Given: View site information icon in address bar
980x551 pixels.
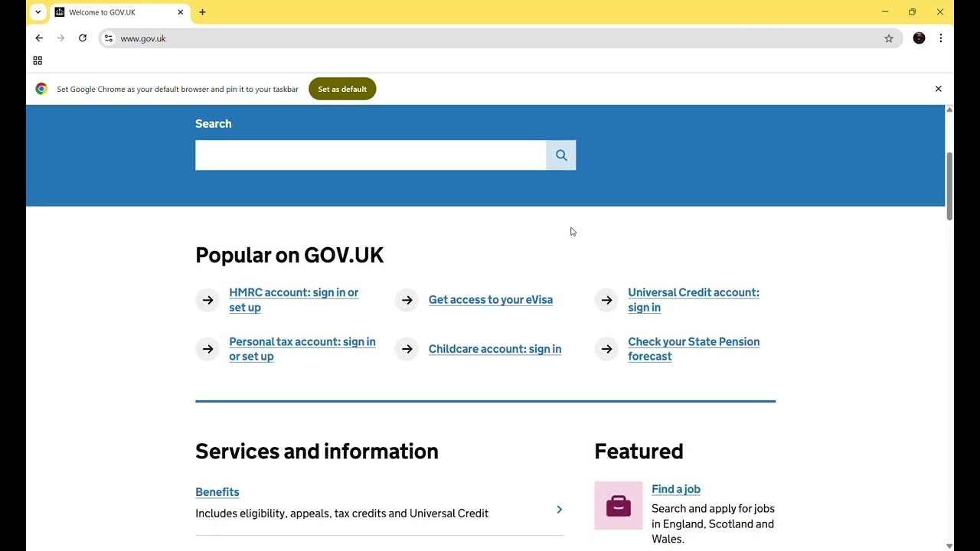Looking at the screenshot, I should 109,38.
